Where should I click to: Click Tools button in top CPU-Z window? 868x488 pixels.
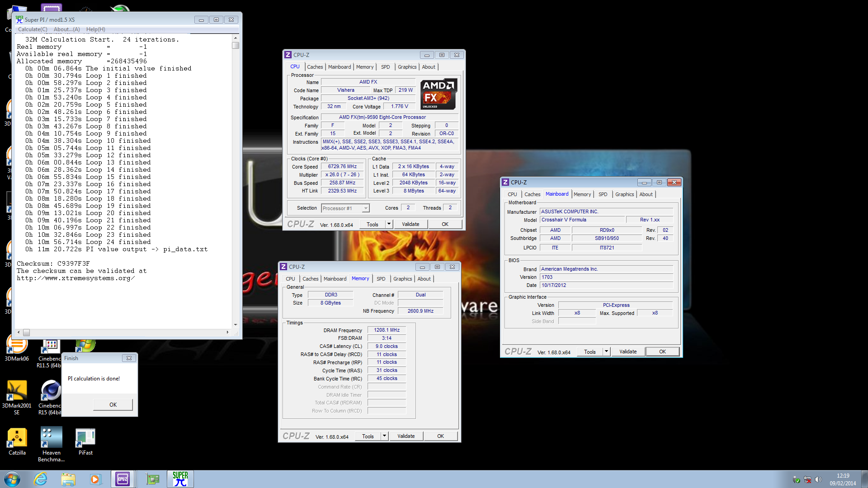[373, 224]
